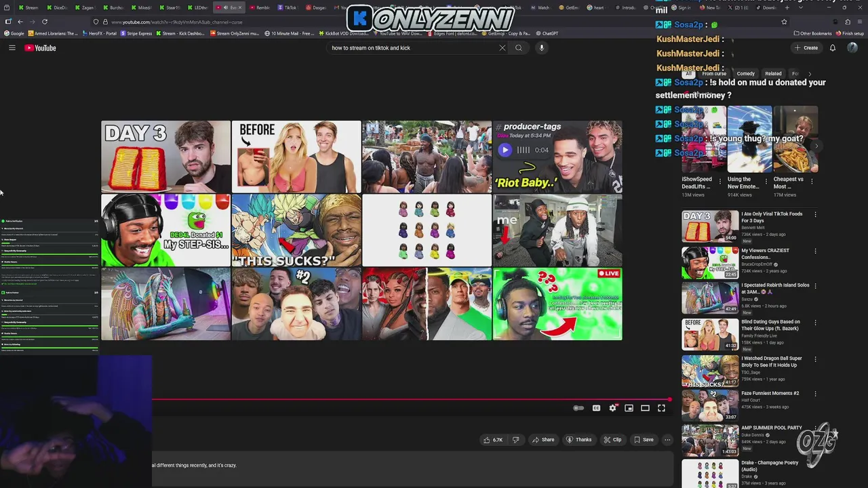This screenshot has height=488, width=868.
Task: Go to the YouTube home logo
Action: coord(40,48)
